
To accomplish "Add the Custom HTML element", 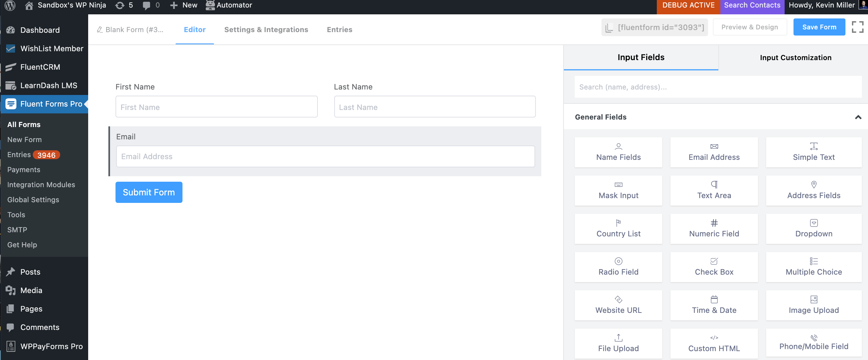I will pos(714,344).
